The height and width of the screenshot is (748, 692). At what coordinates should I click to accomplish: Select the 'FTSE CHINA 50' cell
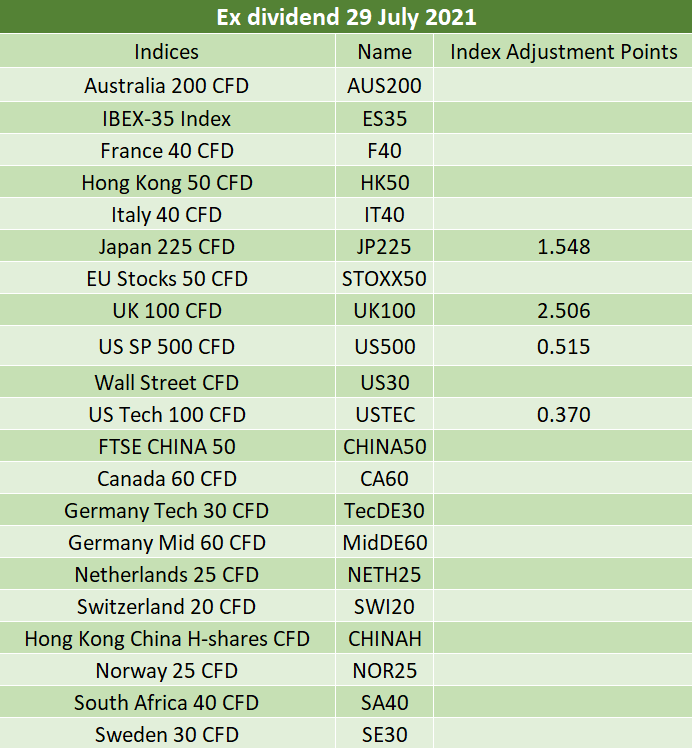point(167,447)
